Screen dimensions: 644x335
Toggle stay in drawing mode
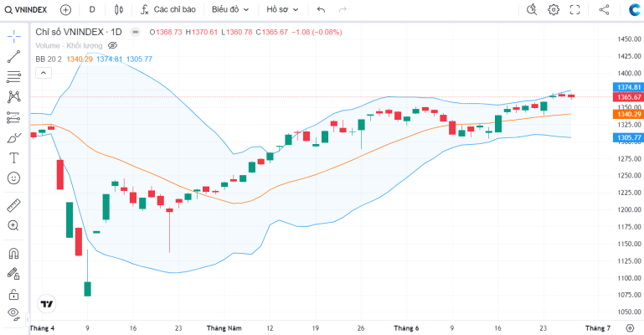click(13, 273)
